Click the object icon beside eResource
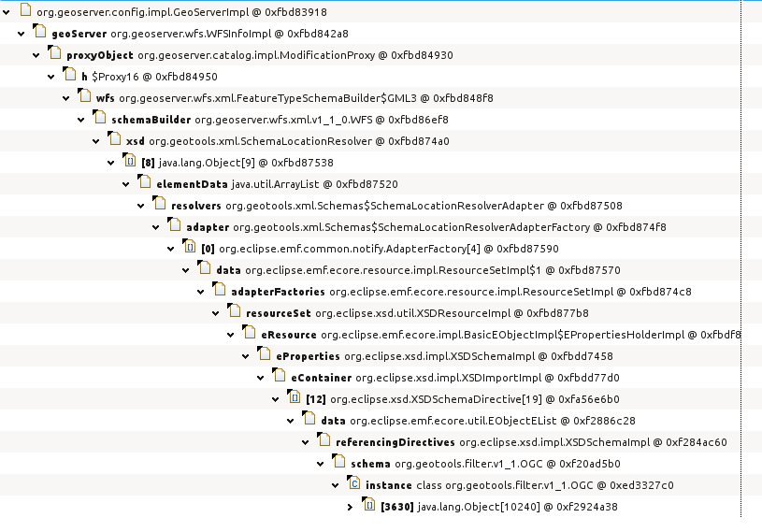The height and width of the screenshot is (532, 762). coord(250,331)
